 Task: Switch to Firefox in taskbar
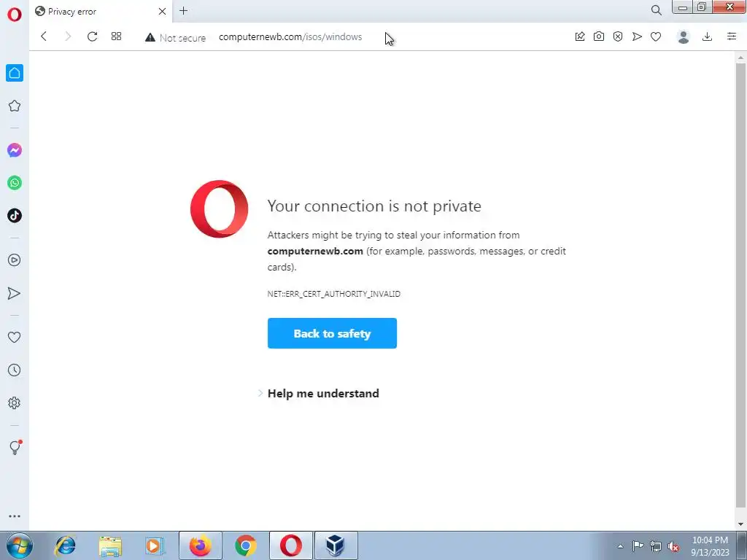coord(201,545)
